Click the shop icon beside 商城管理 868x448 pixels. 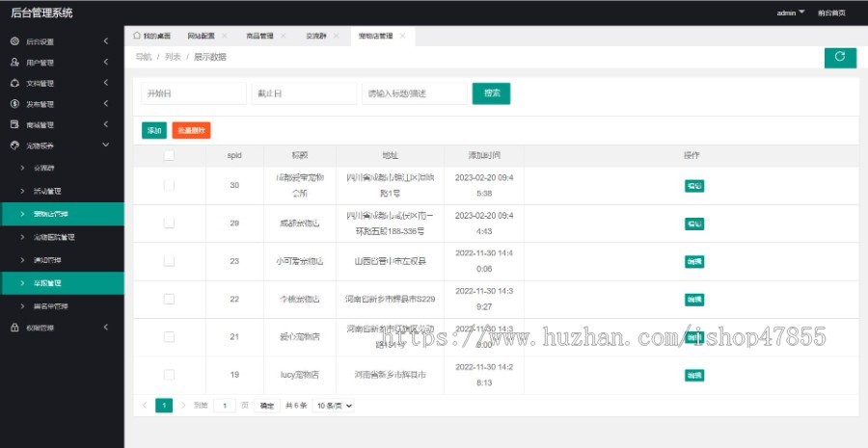[14, 124]
